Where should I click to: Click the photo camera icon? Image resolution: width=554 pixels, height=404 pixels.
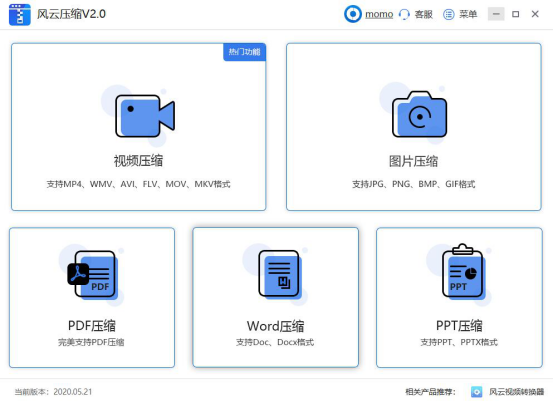419,114
